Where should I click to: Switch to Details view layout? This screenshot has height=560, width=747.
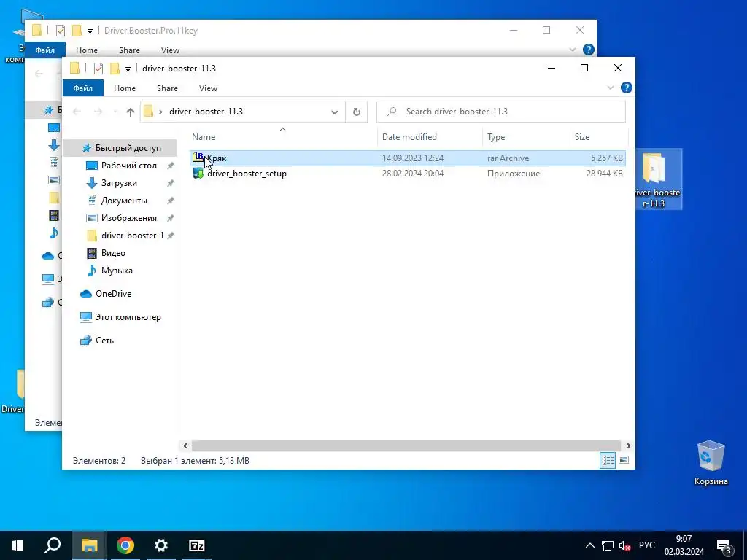click(x=608, y=461)
